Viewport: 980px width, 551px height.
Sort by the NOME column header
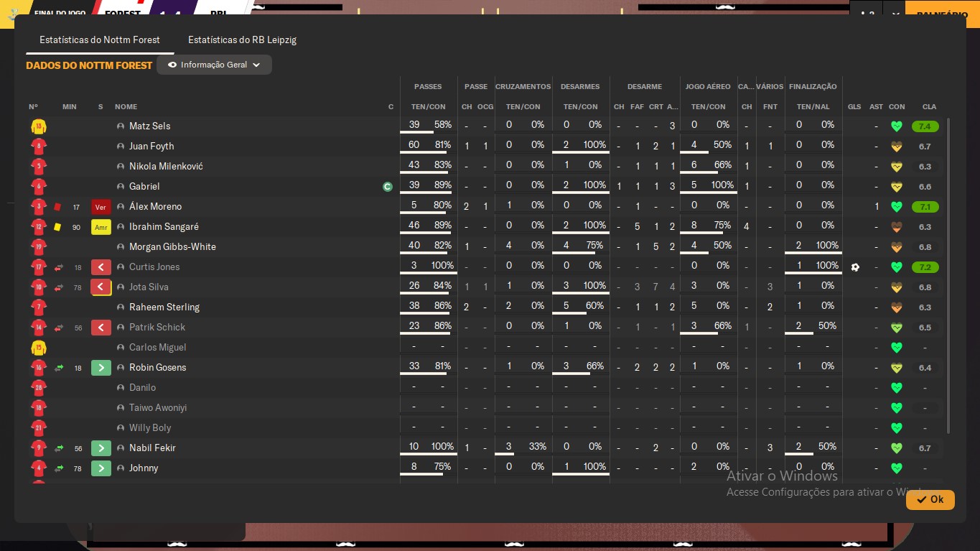[126, 107]
